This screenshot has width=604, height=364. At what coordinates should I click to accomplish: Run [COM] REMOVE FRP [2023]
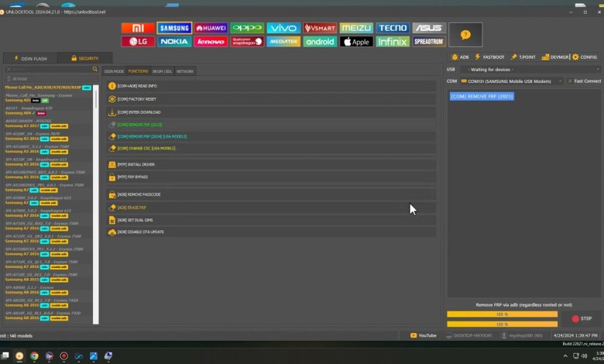pyautogui.click(x=272, y=125)
